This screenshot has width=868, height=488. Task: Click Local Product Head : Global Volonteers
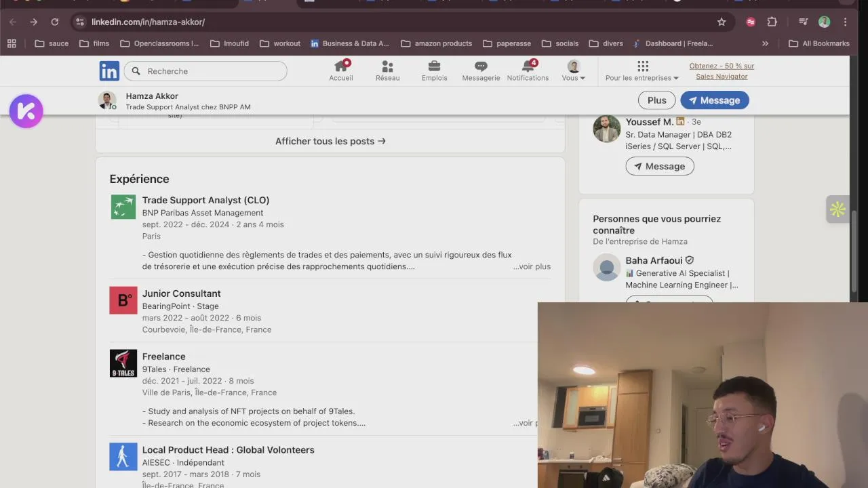[x=228, y=450]
